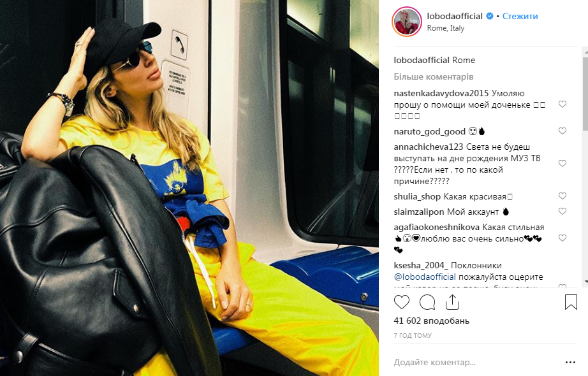Open lobodaofficial username in header
Screen dimensions: 588x376
[455, 16]
